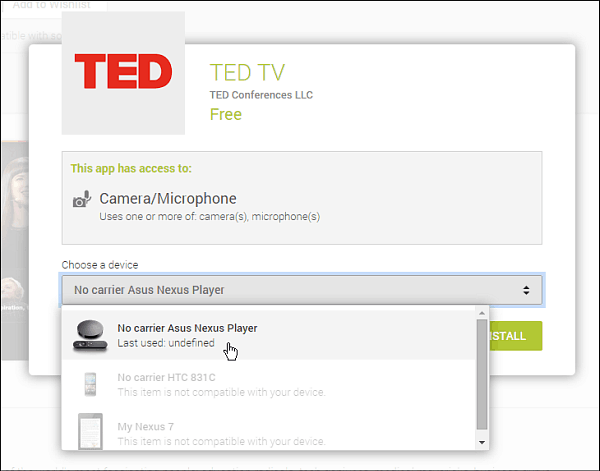Select the No carrier HTC 831C option

click(269, 384)
